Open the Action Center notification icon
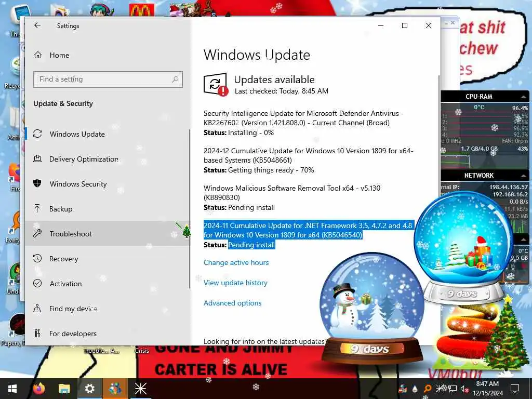Image resolution: width=532 pixels, height=399 pixels. coord(515,389)
